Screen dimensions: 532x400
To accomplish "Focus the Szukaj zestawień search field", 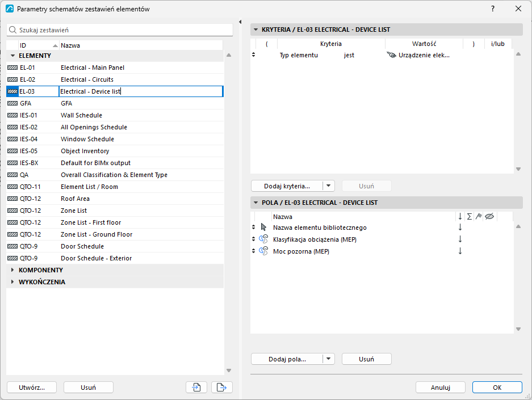I will [x=120, y=30].
